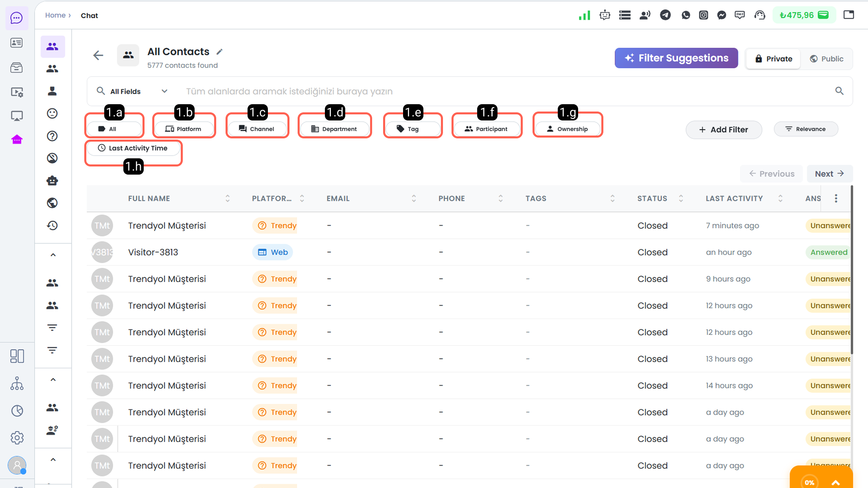
Task: Go to Home in the breadcrumb
Action: tap(55, 15)
